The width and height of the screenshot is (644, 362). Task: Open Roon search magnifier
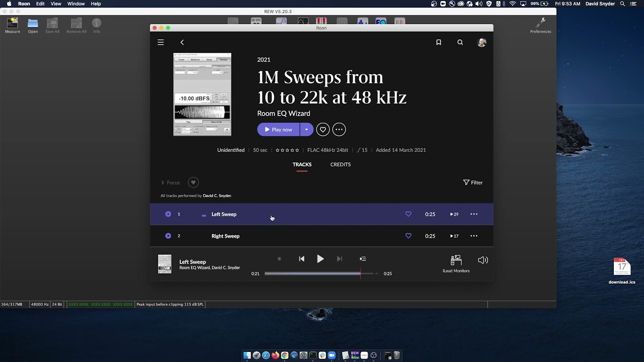(460, 42)
